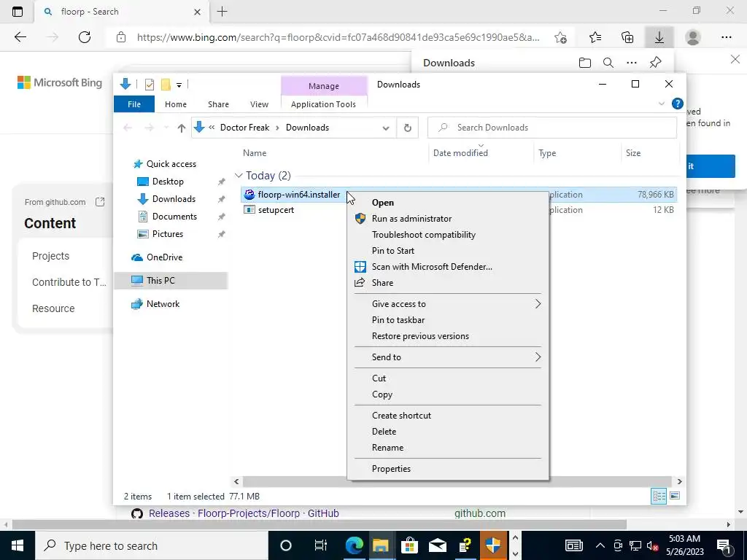Open Edge tab actions menu icon
This screenshot has width=747, height=560.
pos(18,12)
